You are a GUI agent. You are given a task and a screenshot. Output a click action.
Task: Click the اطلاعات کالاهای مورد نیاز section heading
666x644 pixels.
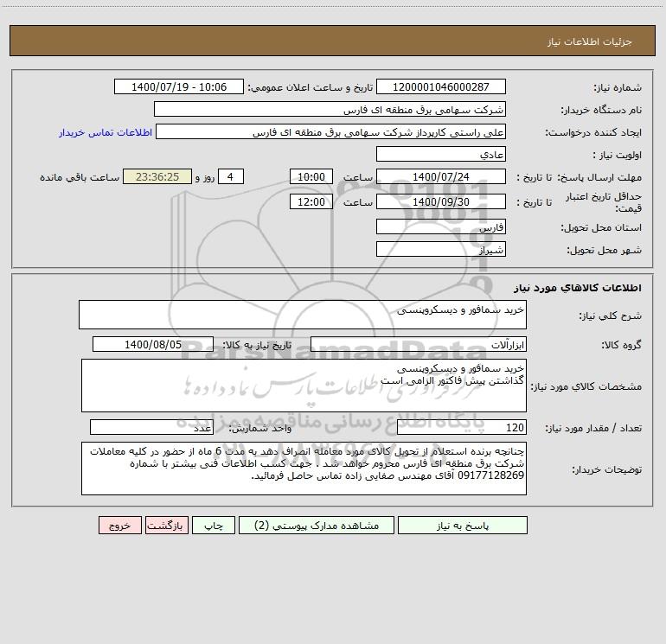(x=577, y=287)
